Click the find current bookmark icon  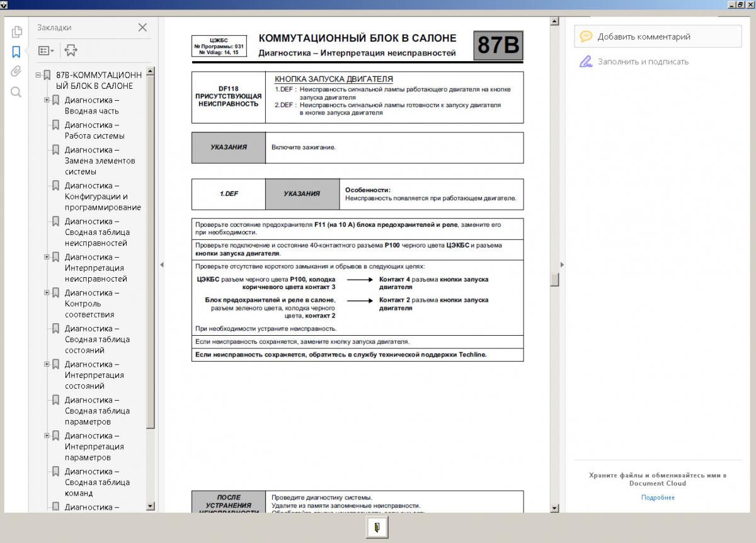point(71,50)
